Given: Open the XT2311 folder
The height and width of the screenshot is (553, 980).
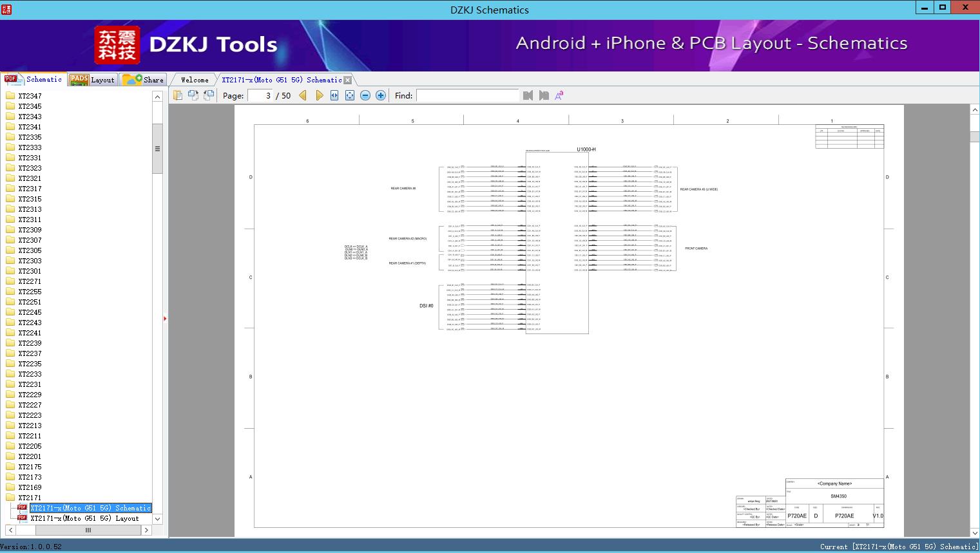Looking at the screenshot, I should 30,220.
